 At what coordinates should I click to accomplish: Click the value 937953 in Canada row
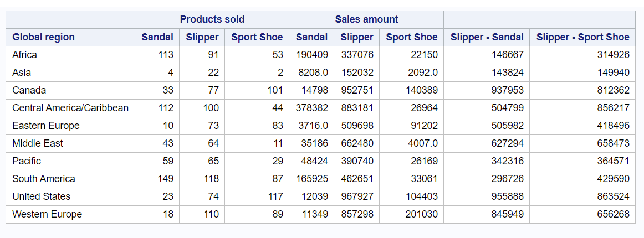507,90
